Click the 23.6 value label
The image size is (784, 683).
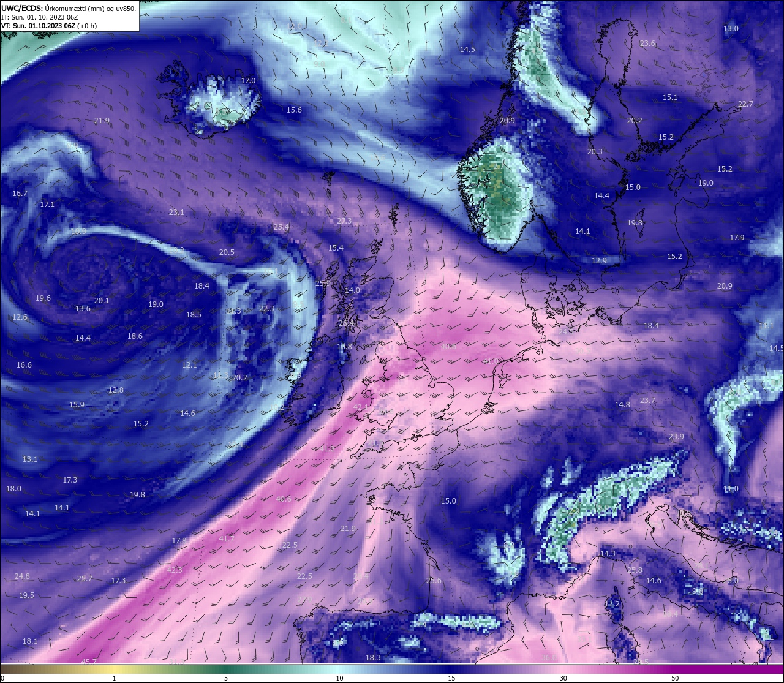tap(647, 43)
